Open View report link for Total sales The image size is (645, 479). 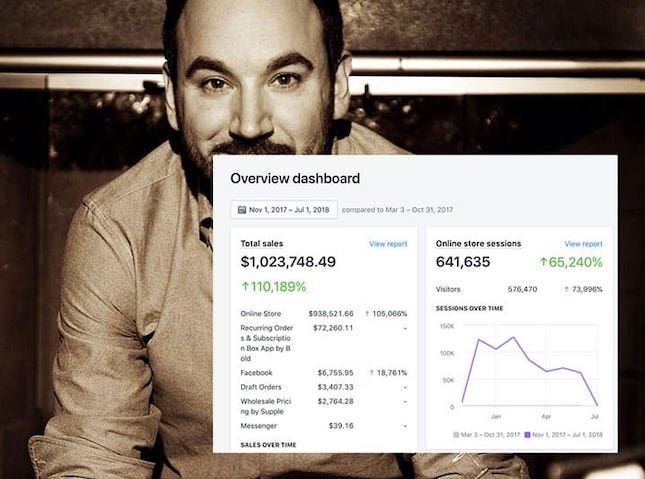[x=388, y=244]
